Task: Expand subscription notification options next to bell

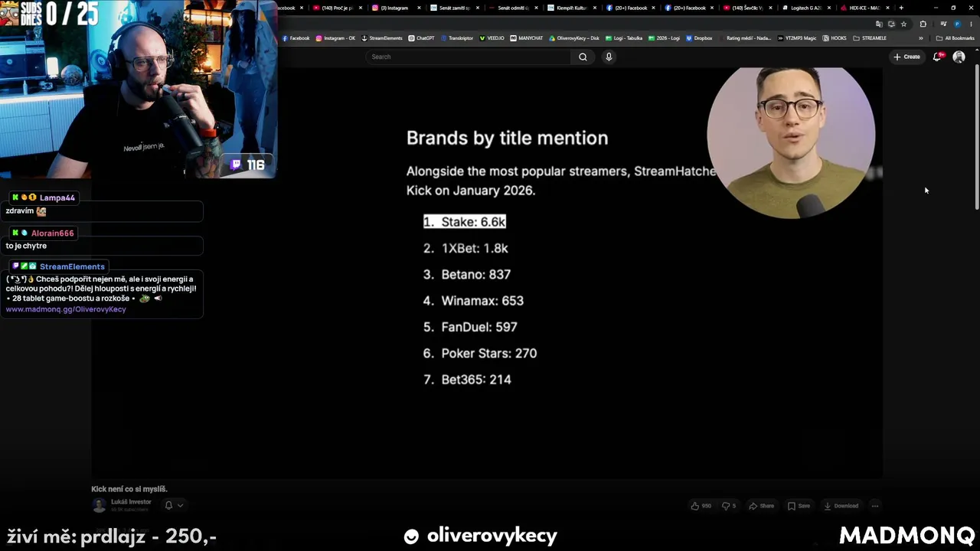Action: [180, 505]
